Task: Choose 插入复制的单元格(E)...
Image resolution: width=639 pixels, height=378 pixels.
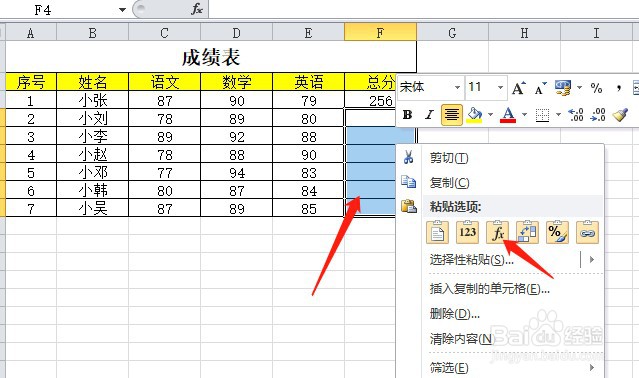Action: point(489,289)
